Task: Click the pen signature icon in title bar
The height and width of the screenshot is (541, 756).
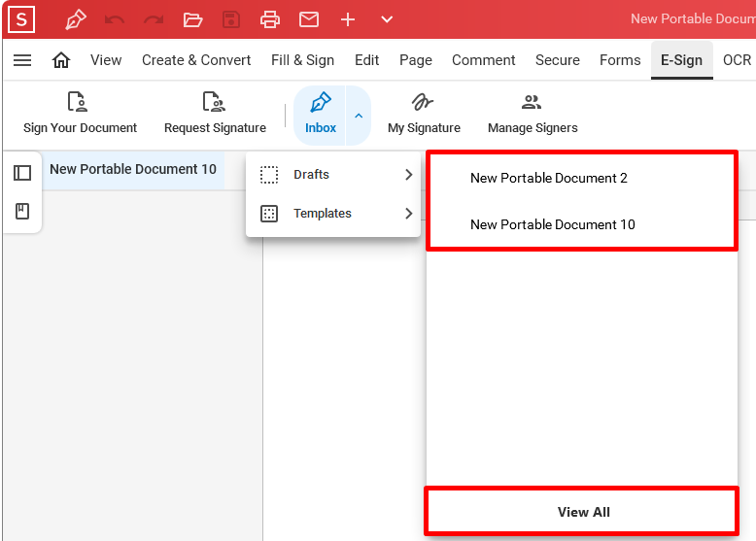Action: coord(76,19)
